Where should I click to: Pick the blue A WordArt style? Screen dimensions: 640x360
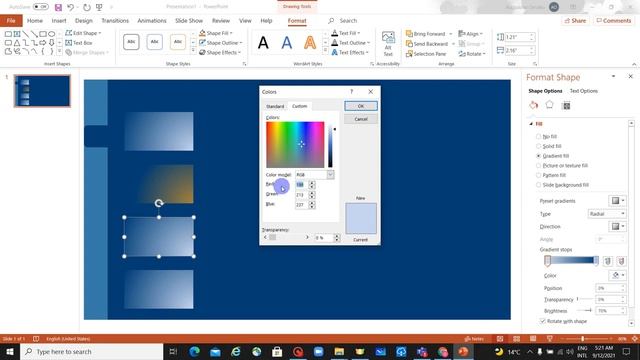click(287, 42)
